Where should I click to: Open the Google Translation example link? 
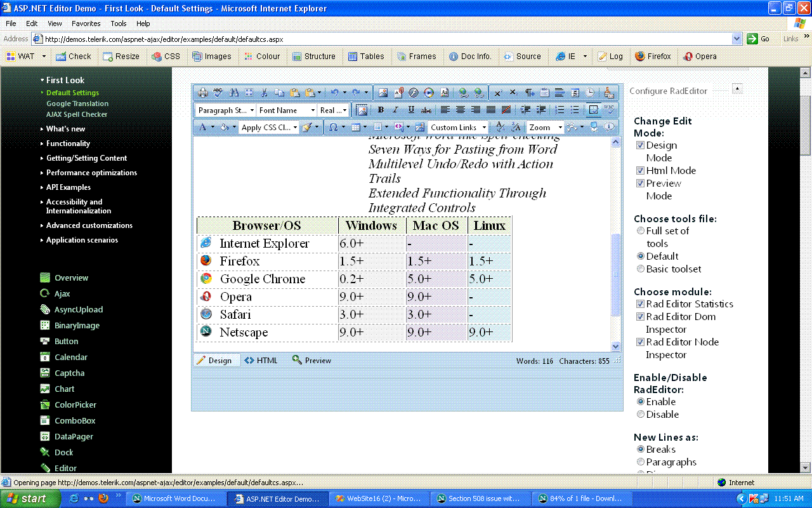point(77,104)
